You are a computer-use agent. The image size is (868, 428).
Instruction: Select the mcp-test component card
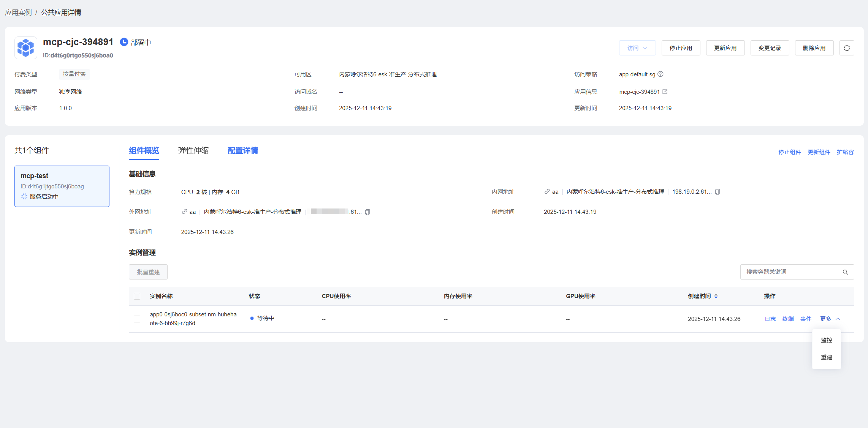tap(62, 186)
